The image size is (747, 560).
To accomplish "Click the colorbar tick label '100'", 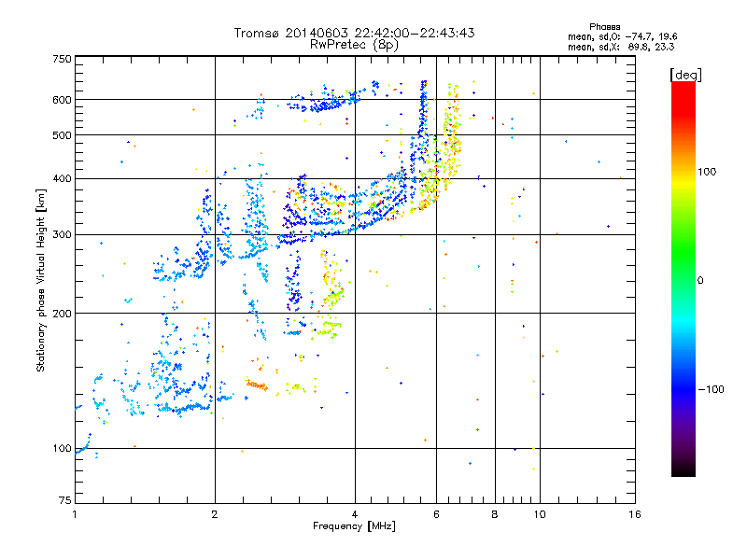I will [x=707, y=172].
